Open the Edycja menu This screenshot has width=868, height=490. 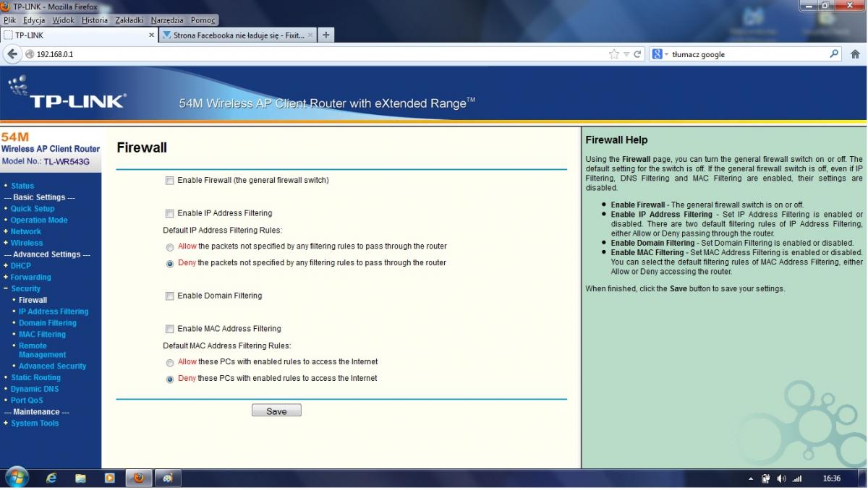pos(34,20)
